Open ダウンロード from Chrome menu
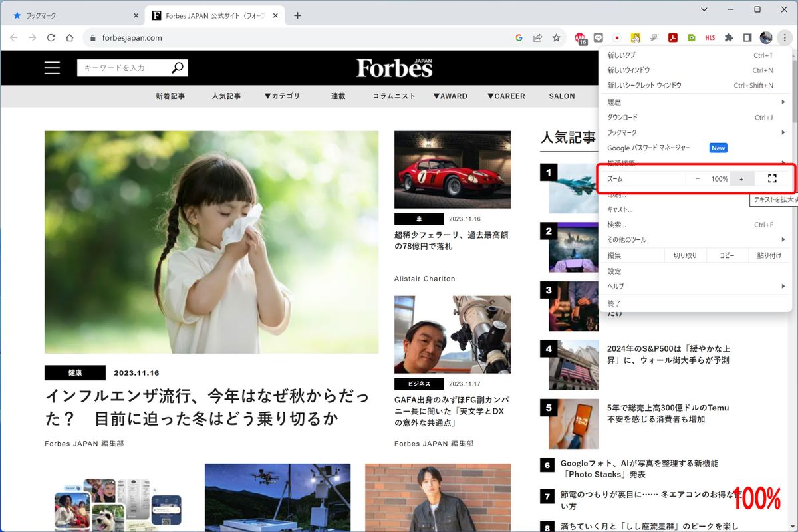The height and width of the screenshot is (532, 798). coord(696,118)
